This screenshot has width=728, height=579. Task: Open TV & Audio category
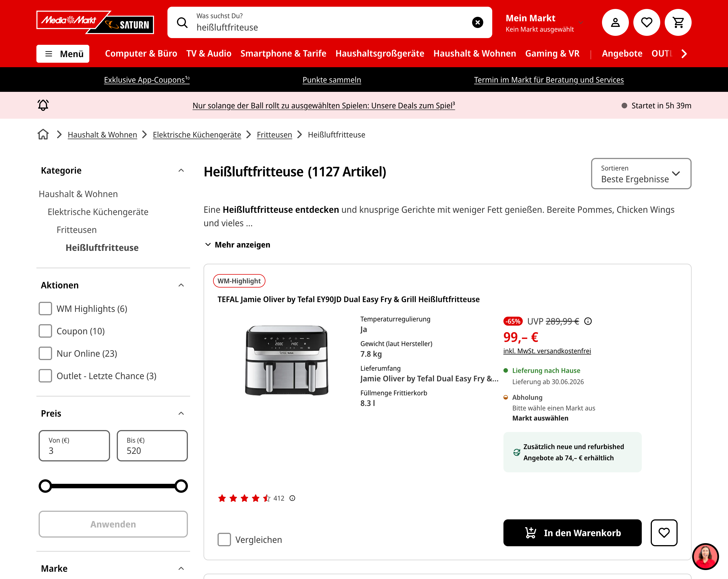tap(209, 53)
